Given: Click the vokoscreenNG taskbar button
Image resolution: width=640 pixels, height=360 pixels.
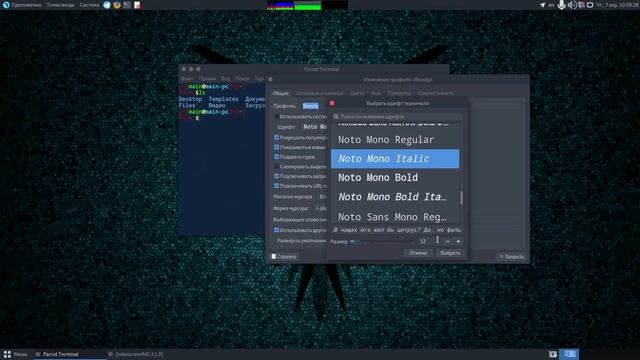Looking at the screenshot, I should [x=136, y=354].
